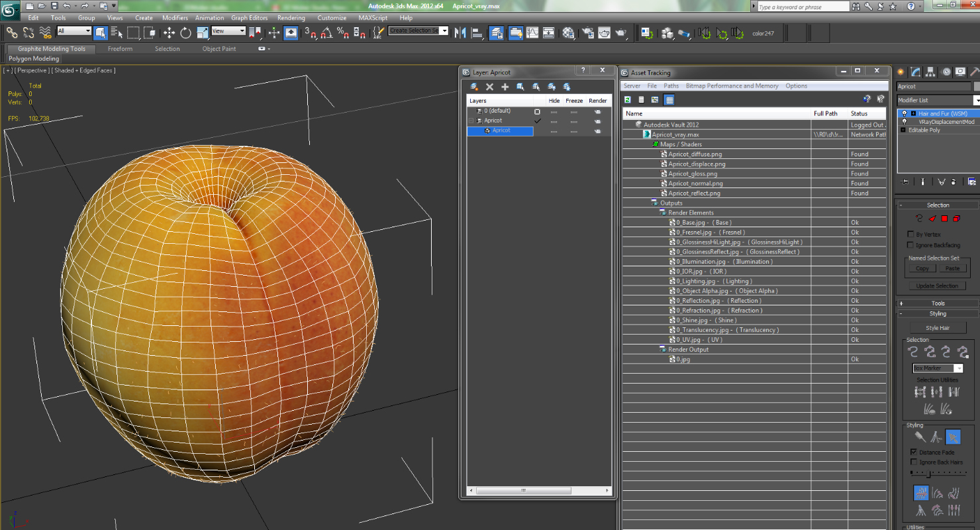Click the Paste named selection set button
The width and height of the screenshot is (980, 530).
coord(952,269)
